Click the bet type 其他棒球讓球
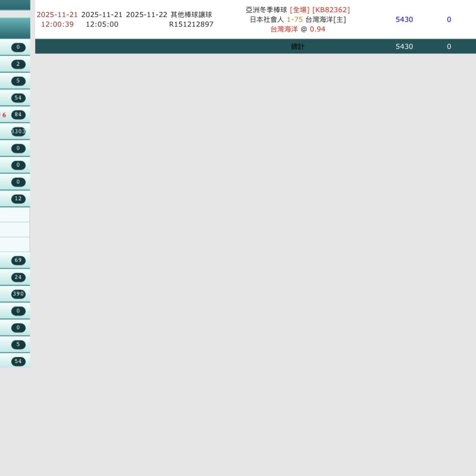476x476 pixels. click(191, 15)
